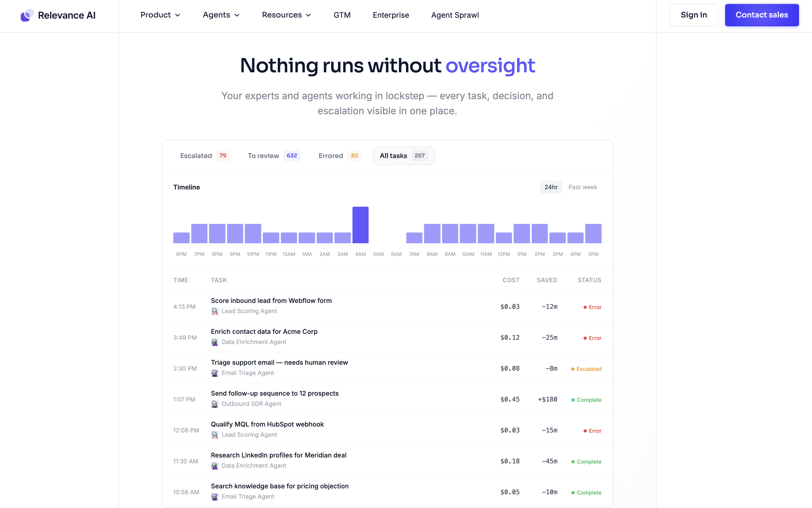Select the Errored tab
Image resolution: width=812 pixels, height=508 pixels.
(340, 156)
